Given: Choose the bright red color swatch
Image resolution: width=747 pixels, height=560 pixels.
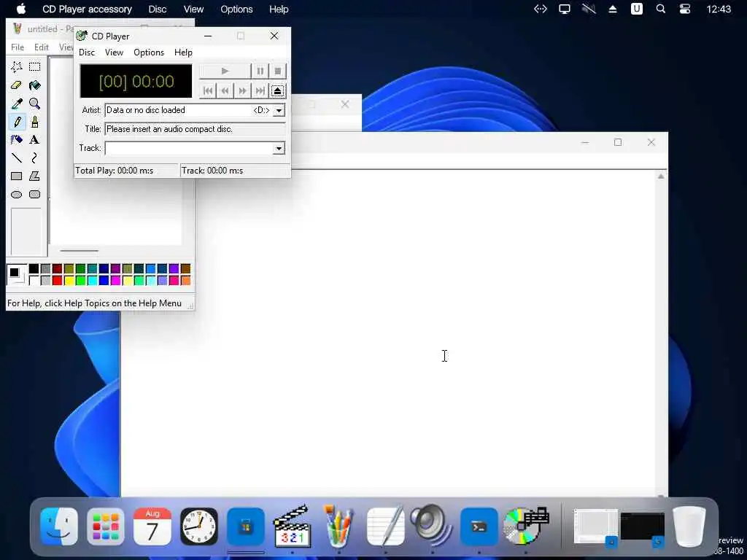Looking at the screenshot, I should click(x=57, y=281).
